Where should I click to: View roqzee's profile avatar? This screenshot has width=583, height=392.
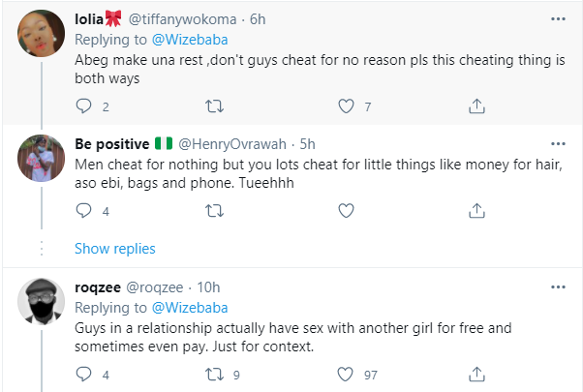[41, 304]
